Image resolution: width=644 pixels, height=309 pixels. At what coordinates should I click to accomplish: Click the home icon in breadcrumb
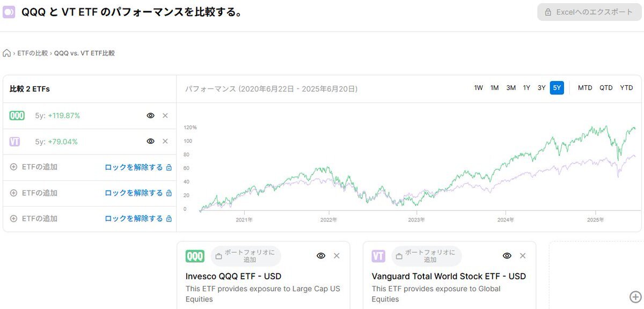(x=6, y=53)
